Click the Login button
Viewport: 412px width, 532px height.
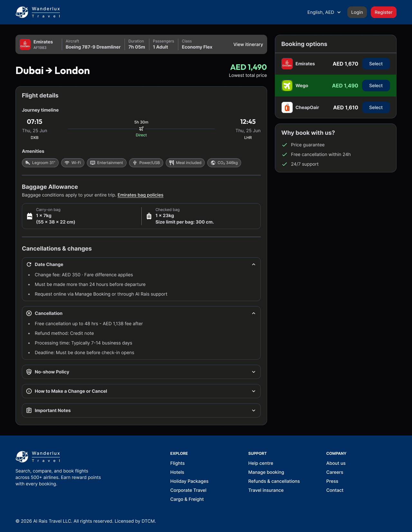click(357, 12)
